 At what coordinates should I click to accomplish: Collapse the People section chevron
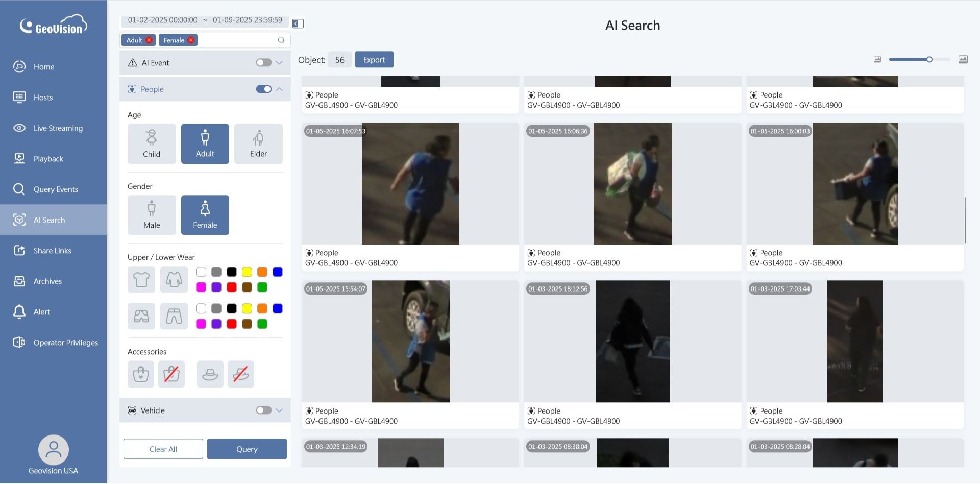point(279,89)
